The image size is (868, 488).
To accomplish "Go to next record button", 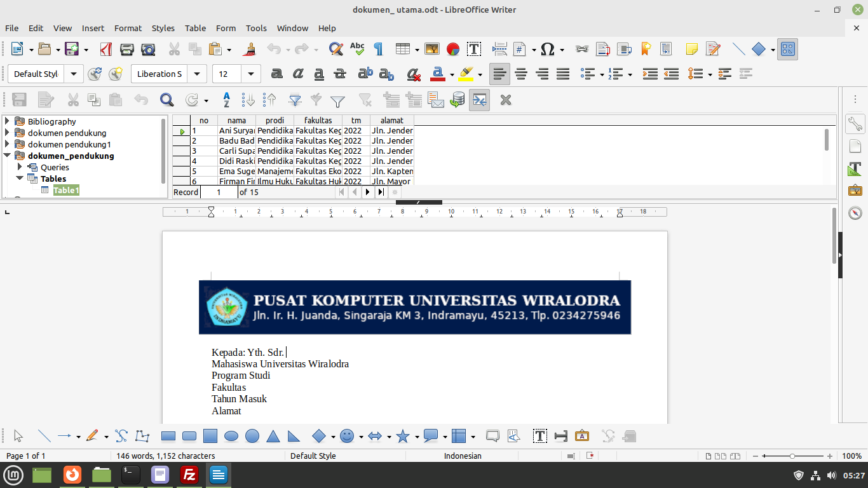I will 368,192.
